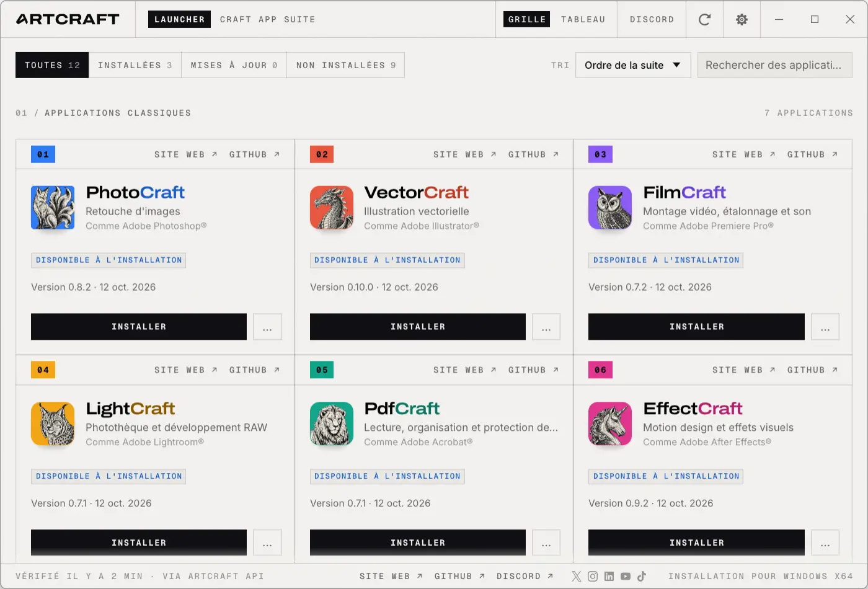The height and width of the screenshot is (589, 868).
Task: Open more options menu for PdfCraft
Action: pyautogui.click(x=546, y=542)
